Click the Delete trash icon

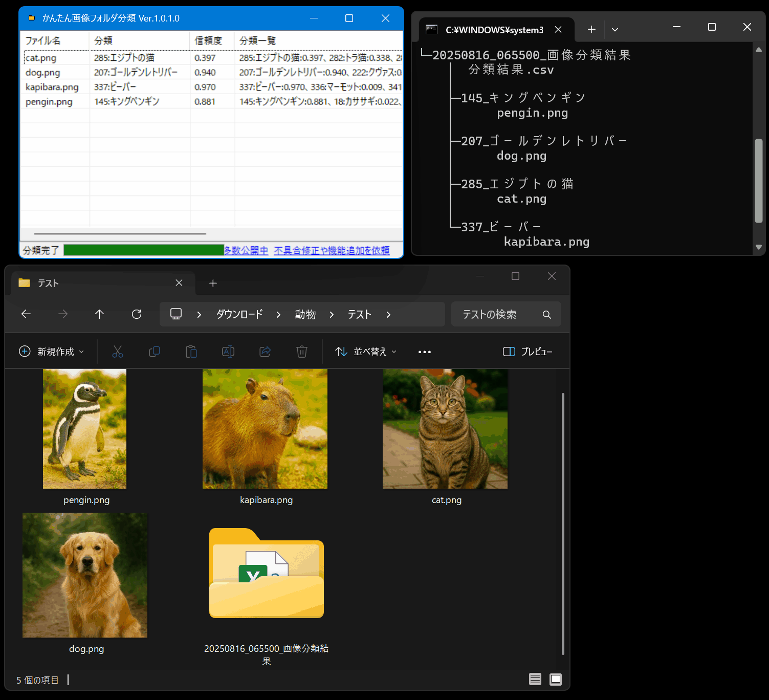click(x=302, y=352)
